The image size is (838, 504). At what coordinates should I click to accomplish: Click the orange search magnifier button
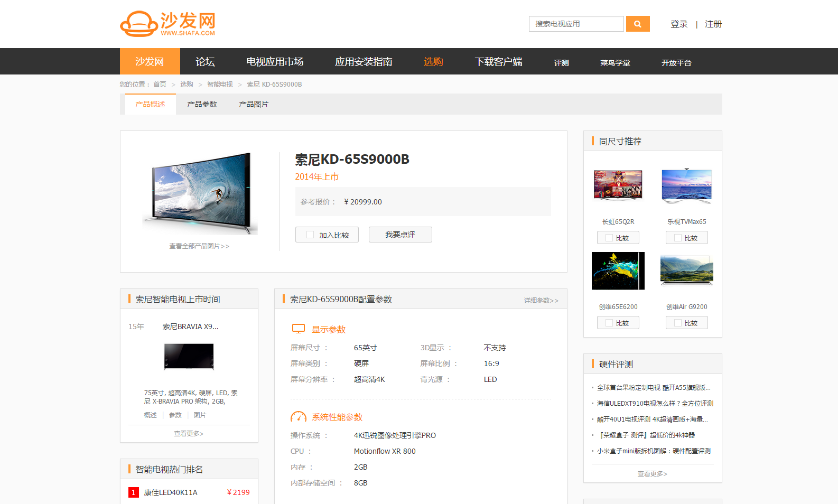point(638,24)
